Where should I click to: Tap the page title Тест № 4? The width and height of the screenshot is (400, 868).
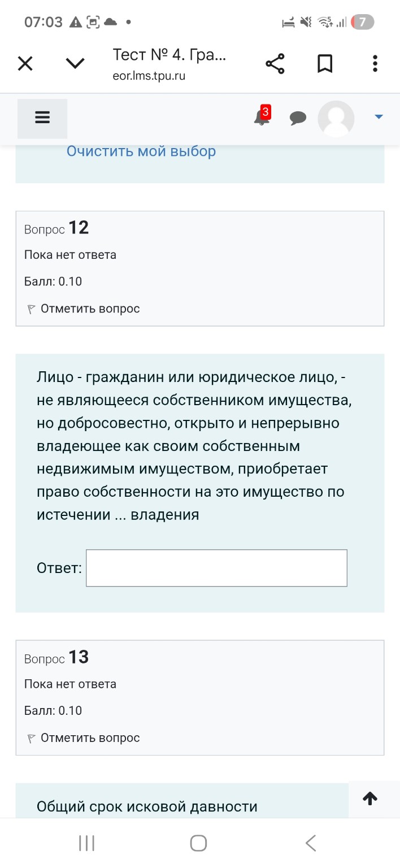(169, 55)
